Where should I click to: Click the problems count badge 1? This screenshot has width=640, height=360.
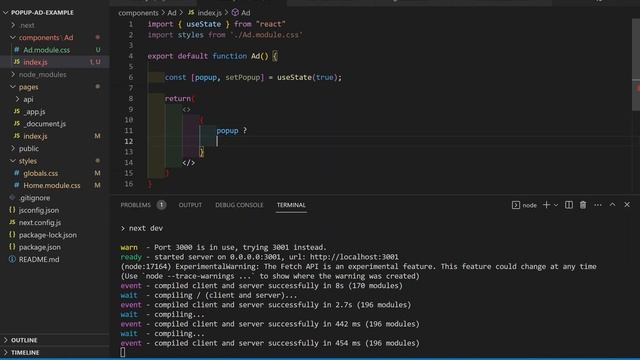pos(161,205)
